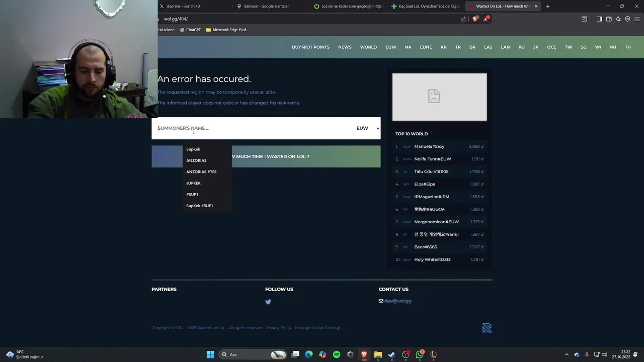Click the logo icon in footer corner
The width and height of the screenshot is (644, 362).
(487, 328)
